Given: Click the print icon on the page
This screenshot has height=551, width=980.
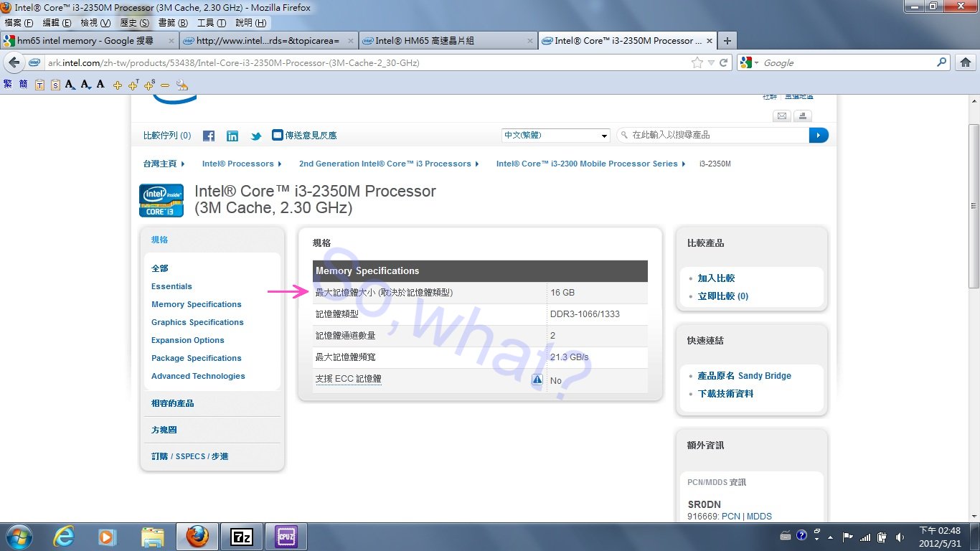Looking at the screenshot, I should [x=803, y=116].
